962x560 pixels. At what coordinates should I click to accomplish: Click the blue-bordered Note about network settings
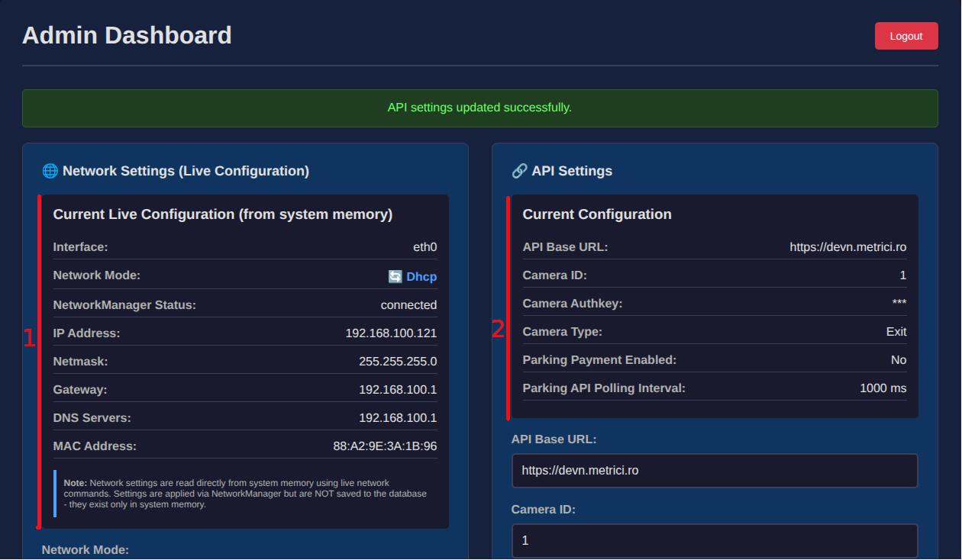click(x=245, y=494)
